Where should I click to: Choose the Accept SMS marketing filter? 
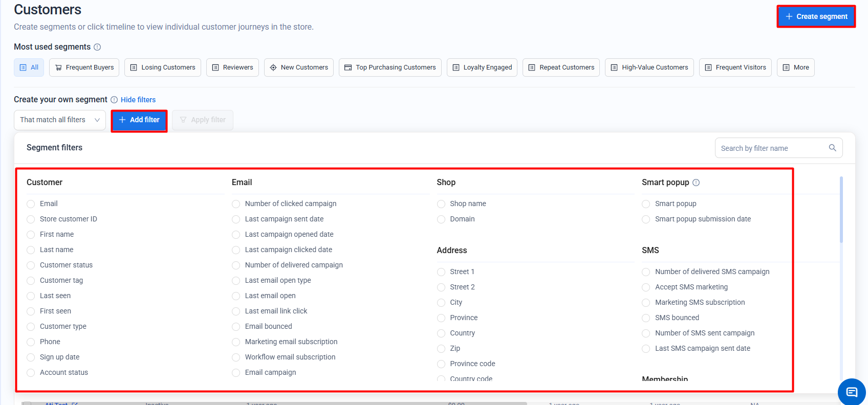coord(646,287)
